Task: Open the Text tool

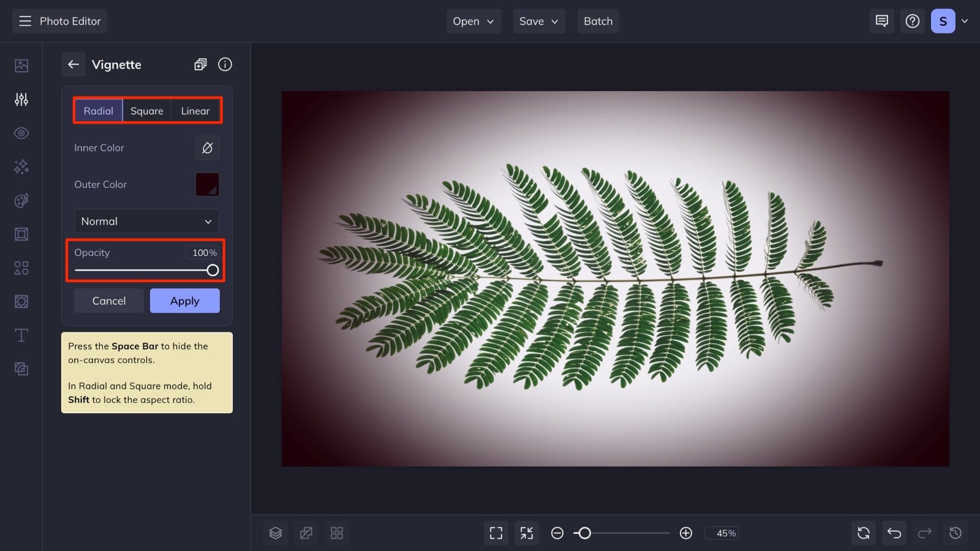Action: pyautogui.click(x=21, y=335)
